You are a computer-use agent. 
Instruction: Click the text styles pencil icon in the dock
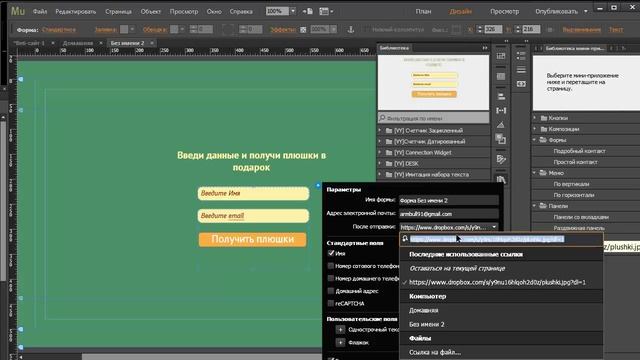coord(501,159)
